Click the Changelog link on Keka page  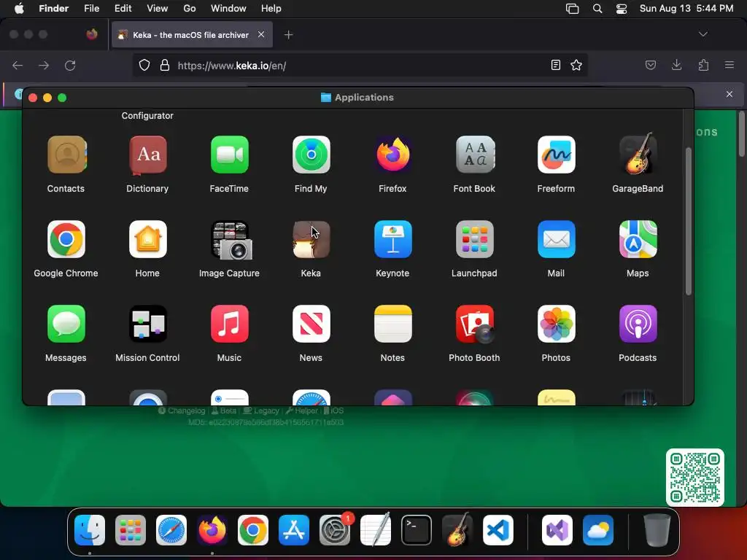click(182, 411)
